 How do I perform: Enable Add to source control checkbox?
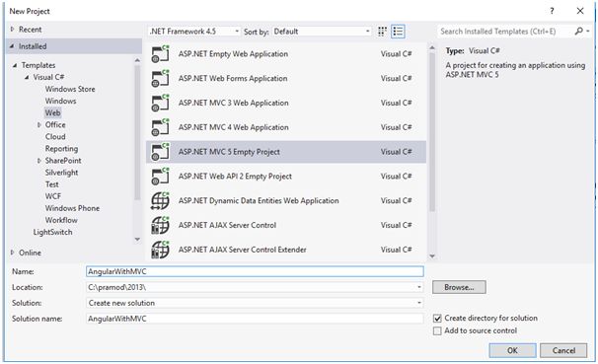pos(437,330)
